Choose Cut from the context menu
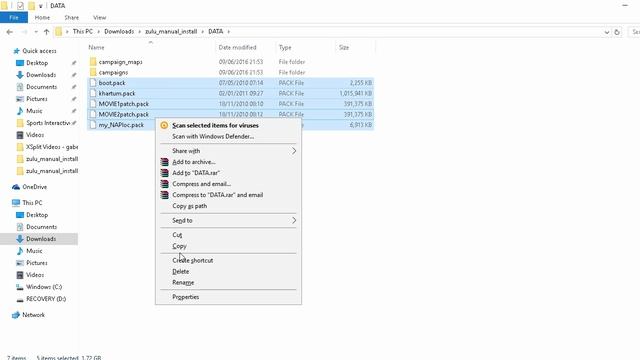This screenshot has width=640, height=360. (177, 235)
